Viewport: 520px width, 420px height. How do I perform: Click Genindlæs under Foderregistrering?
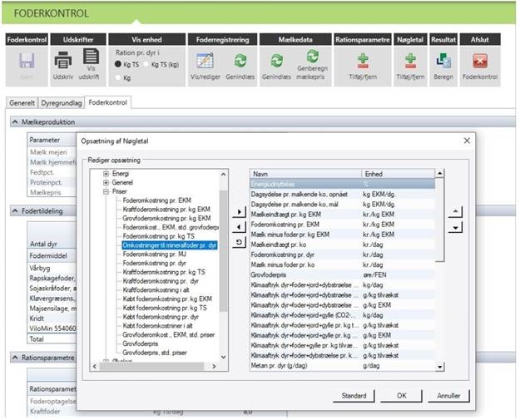(x=240, y=62)
